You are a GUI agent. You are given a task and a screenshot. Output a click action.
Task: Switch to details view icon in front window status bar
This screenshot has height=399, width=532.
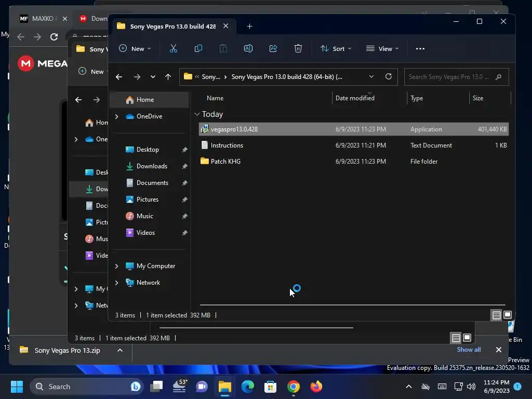coord(496,315)
